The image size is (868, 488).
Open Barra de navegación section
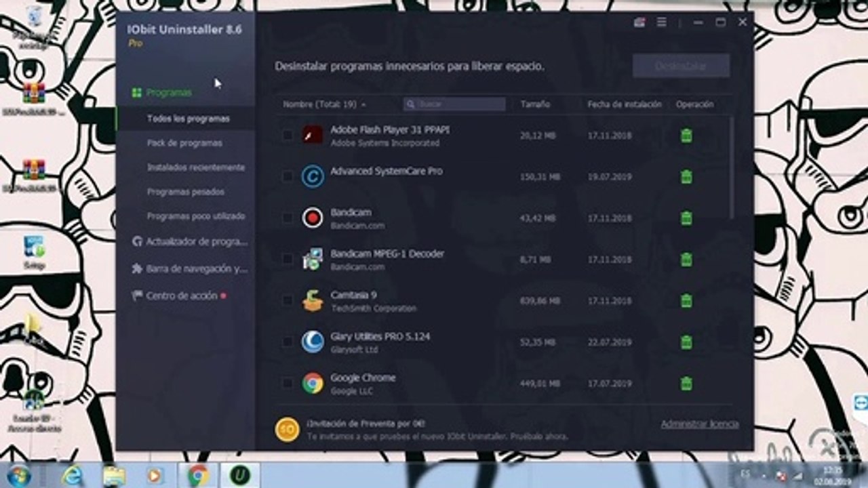[x=189, y=268]
